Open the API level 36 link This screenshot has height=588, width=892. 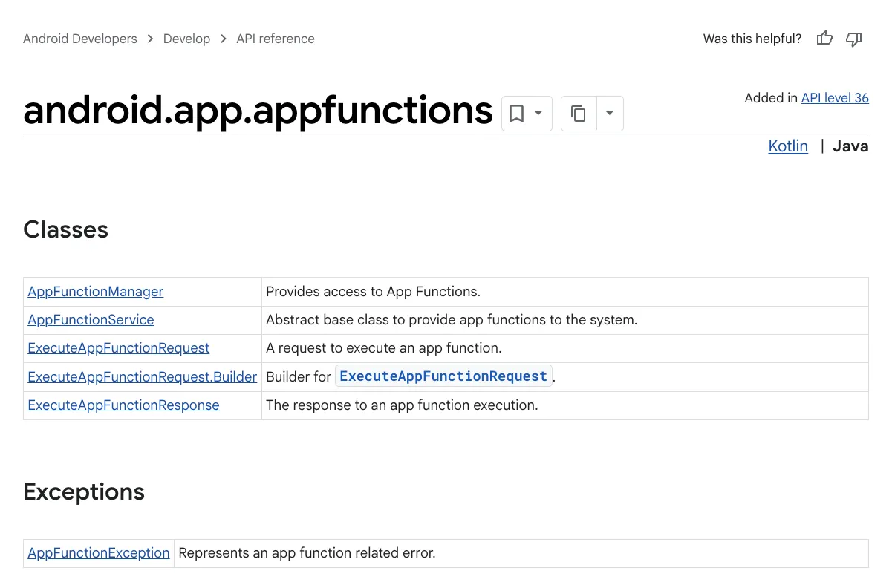[835, 98]
